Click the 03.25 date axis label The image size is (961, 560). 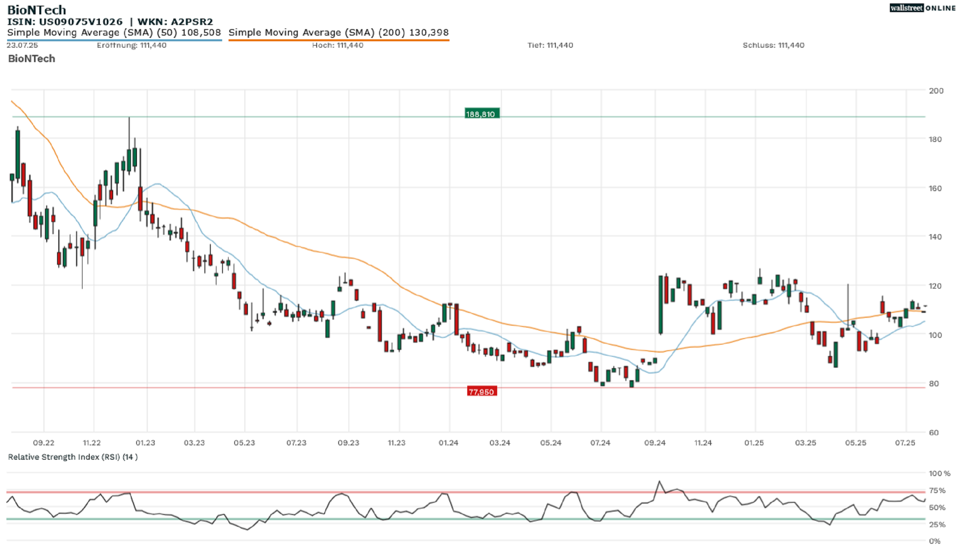coord(805,443)
